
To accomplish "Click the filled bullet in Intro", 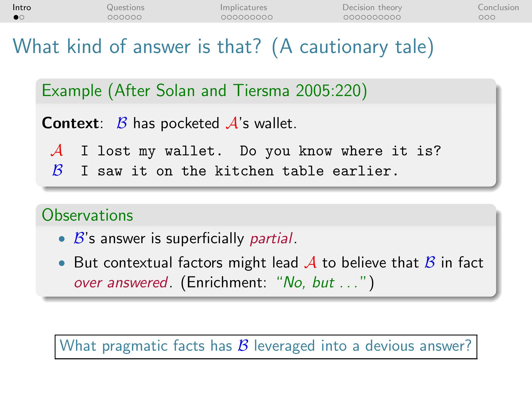I will point(13,16).
